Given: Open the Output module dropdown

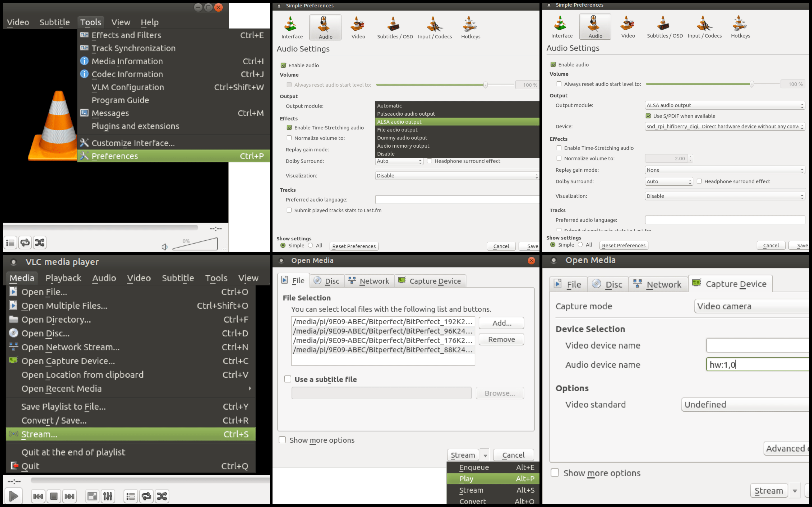Looking at the screenshot, I should pyautogui.click(x=725, y=105).
